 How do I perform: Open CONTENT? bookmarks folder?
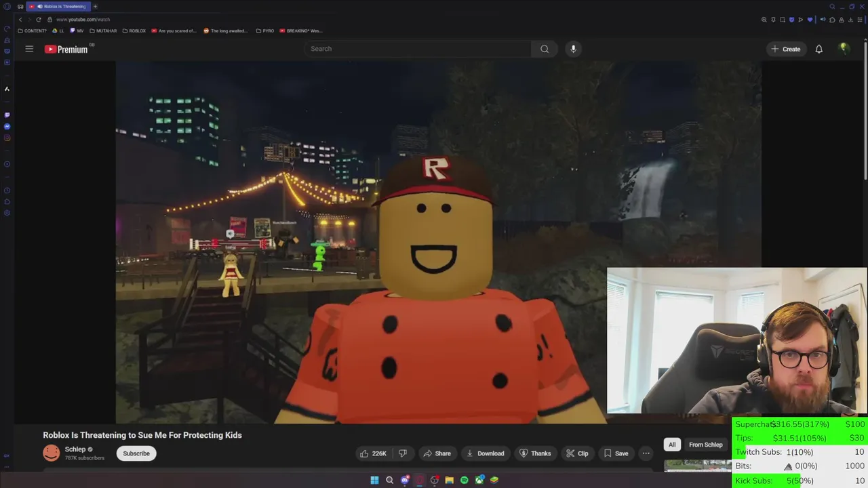click(33, 30)
